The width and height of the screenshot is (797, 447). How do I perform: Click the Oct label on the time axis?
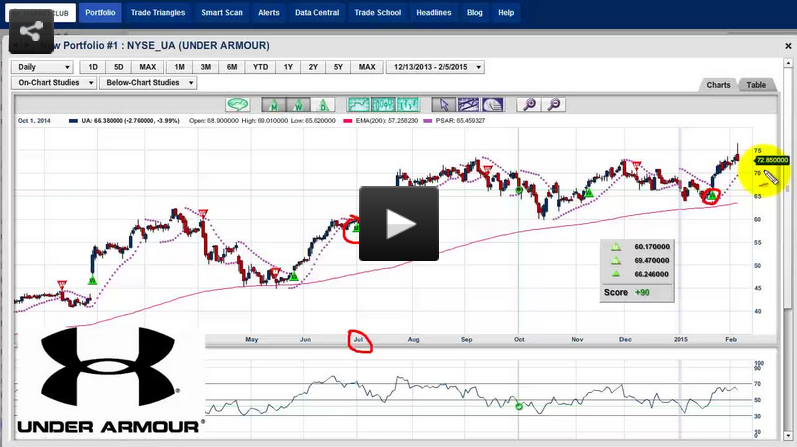[x=519, y=339]
